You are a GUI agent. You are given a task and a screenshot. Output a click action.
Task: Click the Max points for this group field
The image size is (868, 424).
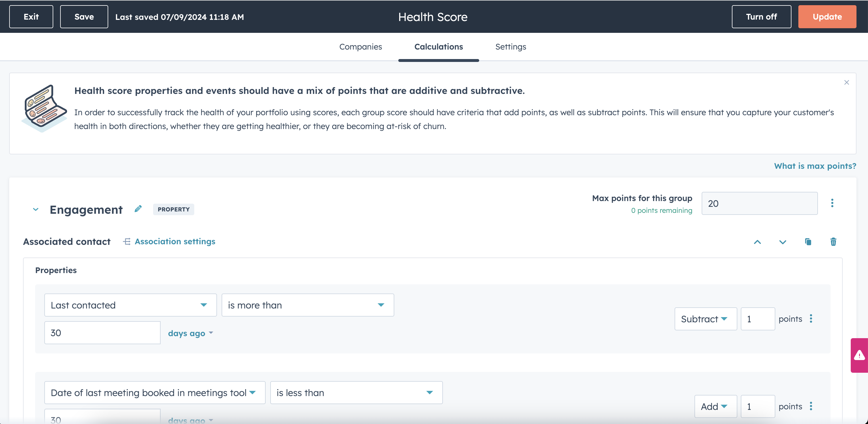[x=759, y=203]
